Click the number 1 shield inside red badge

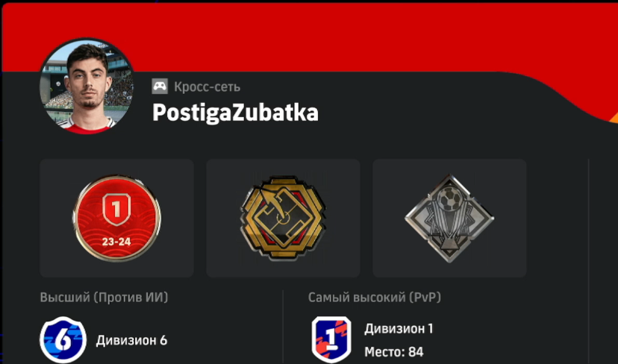pyautogui.click(x=116, y=210)
